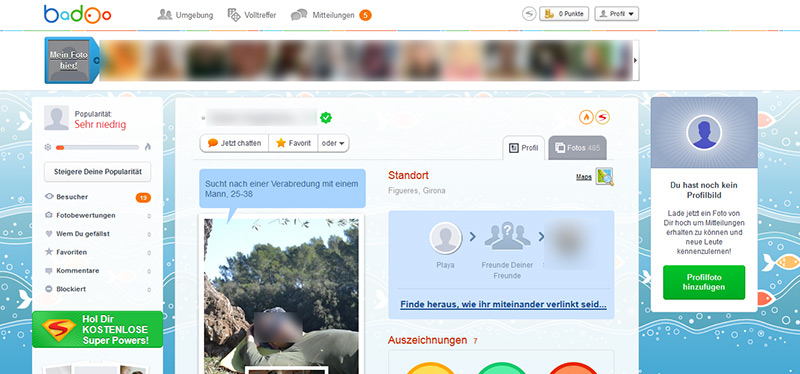Click the orange 5 unread messages badge
The image size is (800, 374).
[365, 15]
